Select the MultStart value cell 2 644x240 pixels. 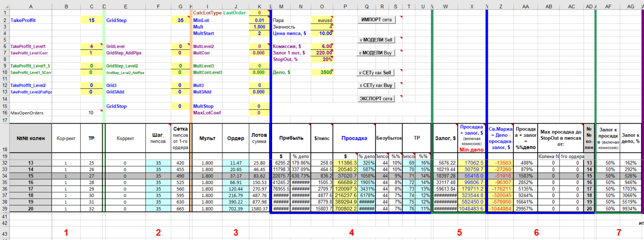point(259,33)
